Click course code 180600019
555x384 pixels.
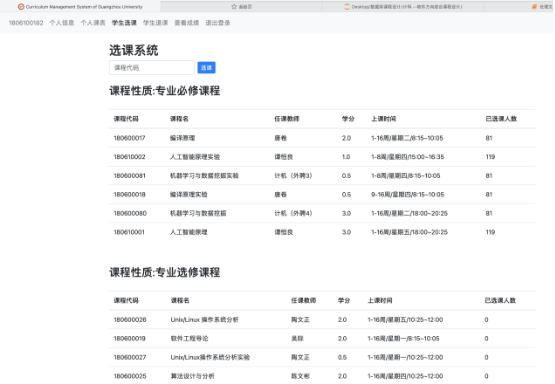[130, 338]
